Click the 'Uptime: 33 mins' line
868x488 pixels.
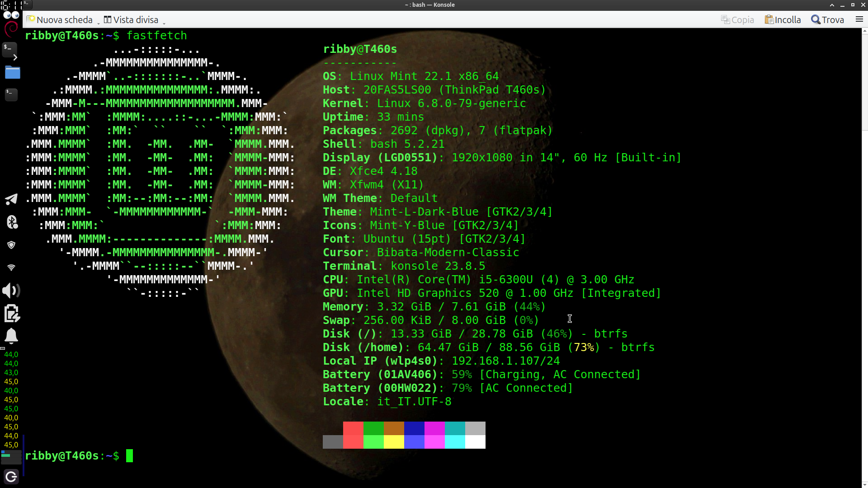pos(373,117)
